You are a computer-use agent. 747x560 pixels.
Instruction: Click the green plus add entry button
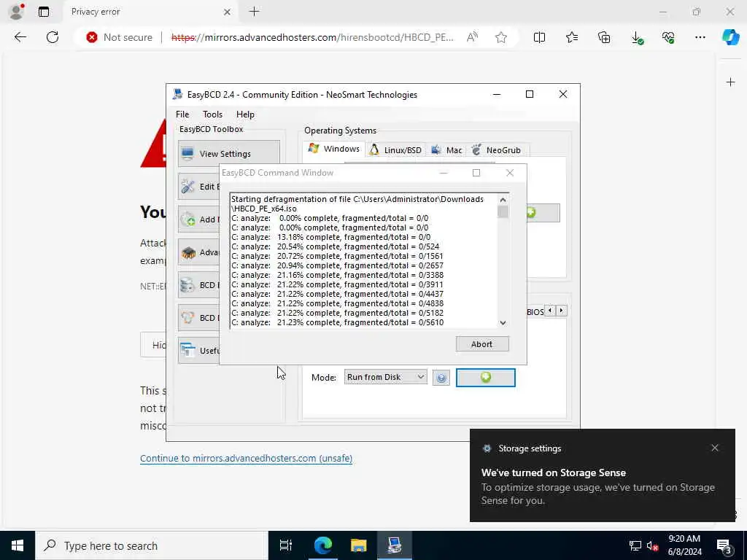pos(485,378)
